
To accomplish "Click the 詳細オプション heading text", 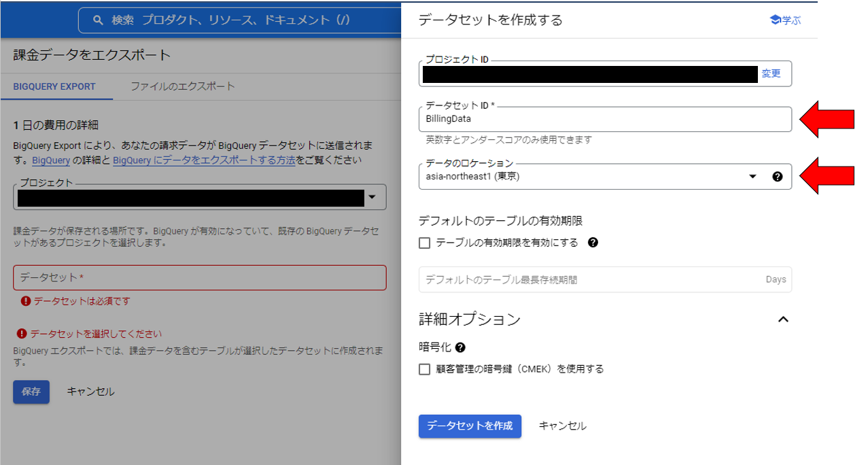I will 470,319.
